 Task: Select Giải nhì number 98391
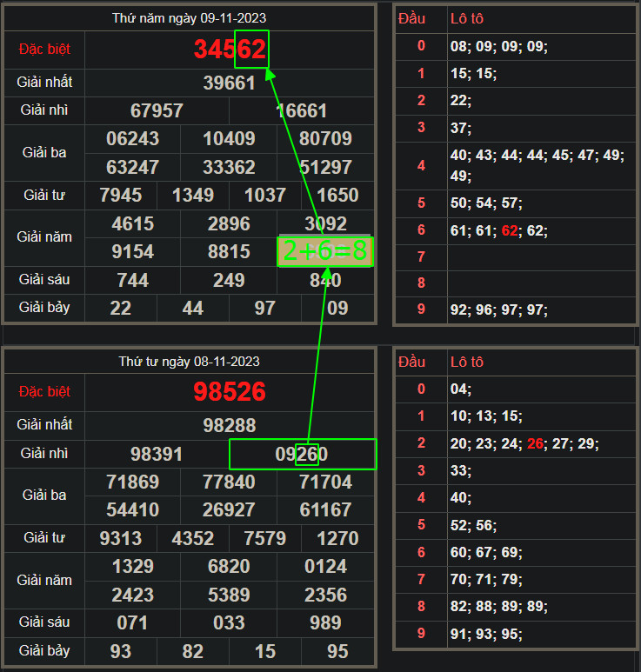click(x=157, y=455)
